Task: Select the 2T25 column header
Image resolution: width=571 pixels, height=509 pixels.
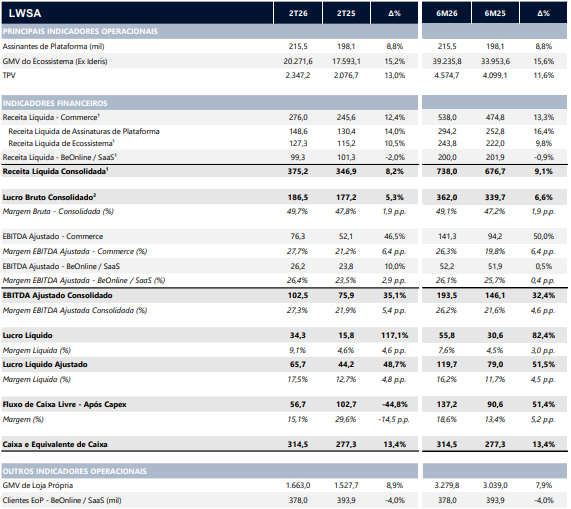Action: coord(346,13)
